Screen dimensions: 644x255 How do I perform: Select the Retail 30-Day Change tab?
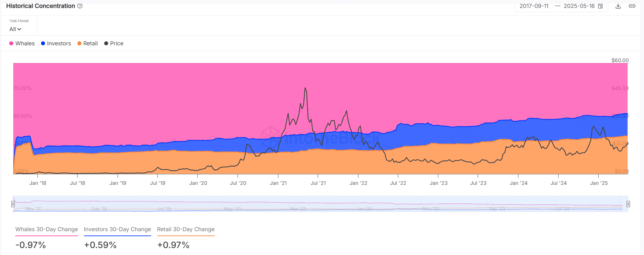pyautogui.click(x=186, y=229)
